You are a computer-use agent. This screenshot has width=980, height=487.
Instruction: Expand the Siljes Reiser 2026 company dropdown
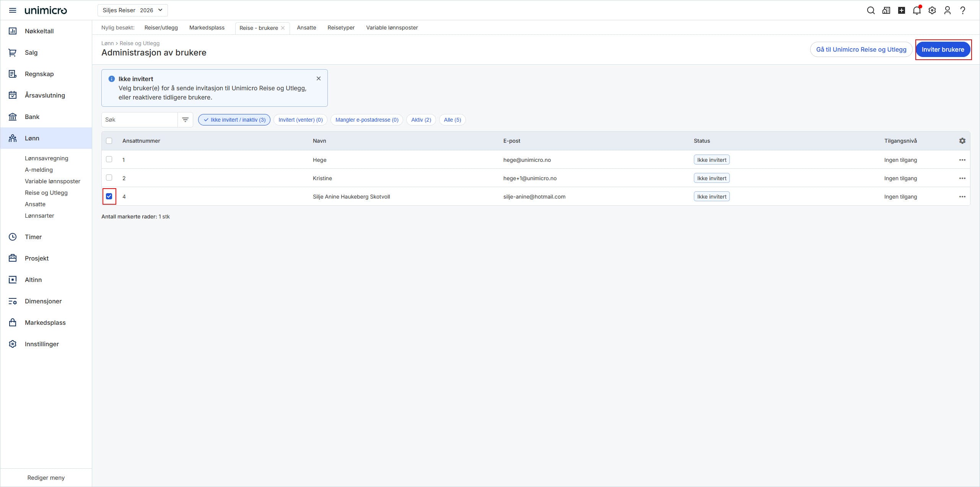tap(132, 10)
